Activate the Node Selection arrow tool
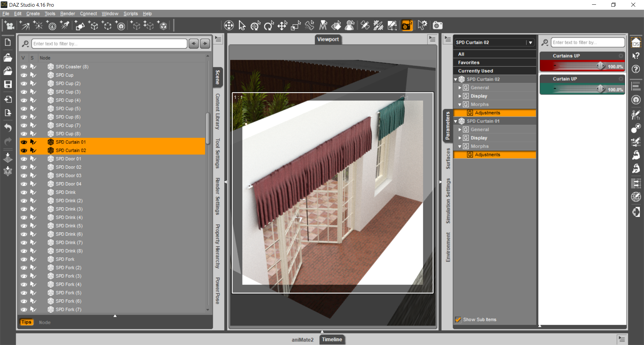This screenshot has height=345, width=644. tap(242, 25)
